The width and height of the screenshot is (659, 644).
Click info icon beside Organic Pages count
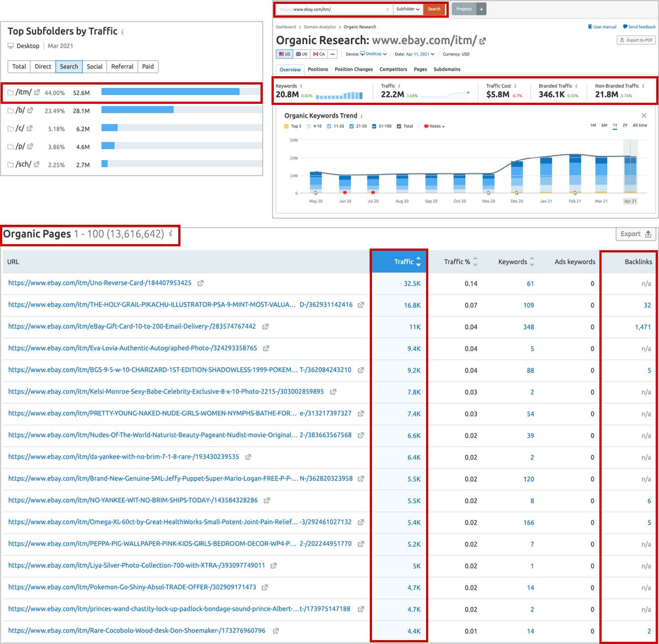click(171, 234)
